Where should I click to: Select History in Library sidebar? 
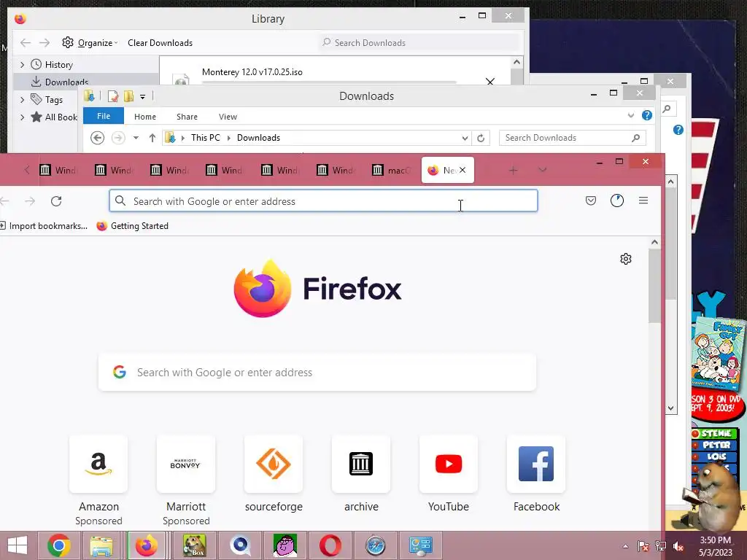point(58,64)
